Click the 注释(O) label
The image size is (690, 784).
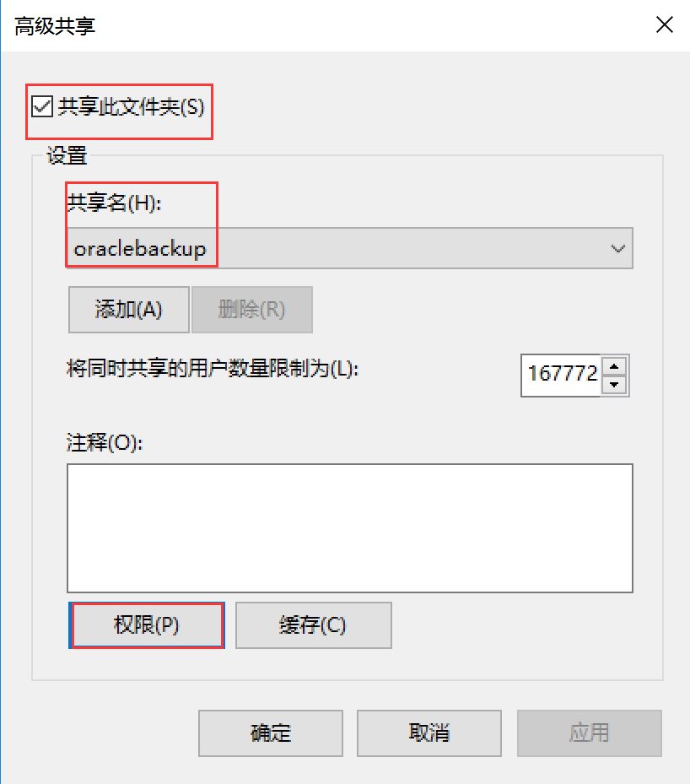(105, 443)
